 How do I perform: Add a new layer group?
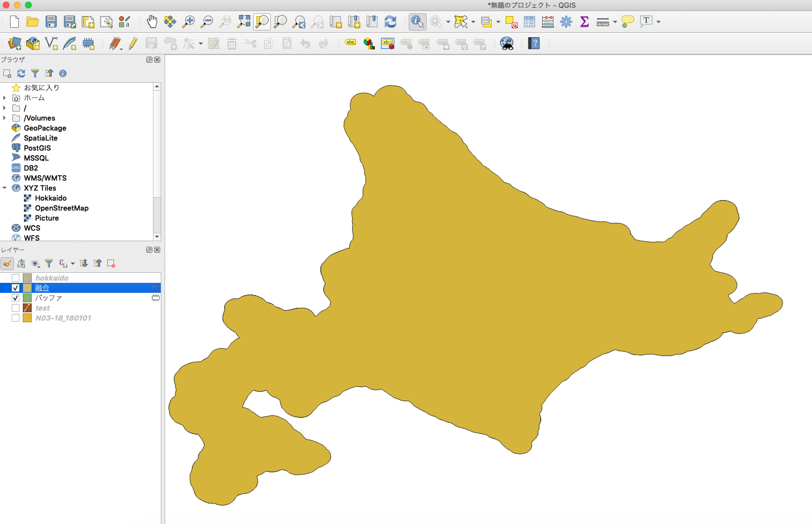coord(21,263)
